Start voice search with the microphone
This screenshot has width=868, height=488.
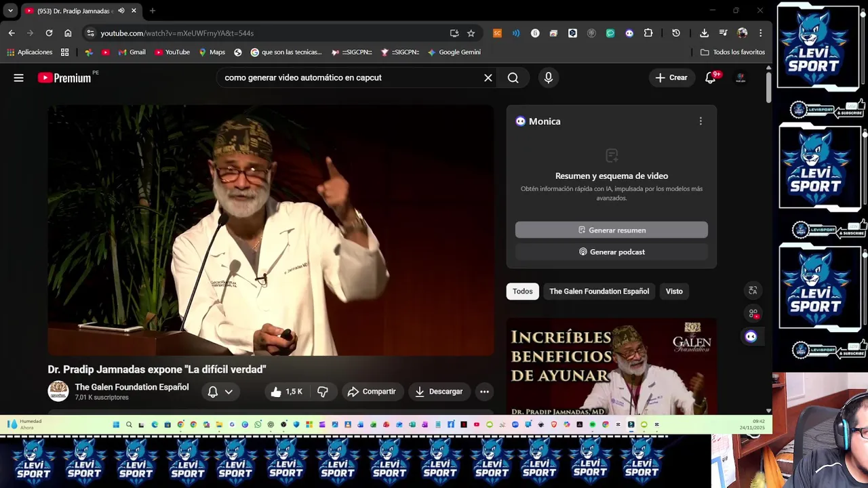tap(548, 78)
